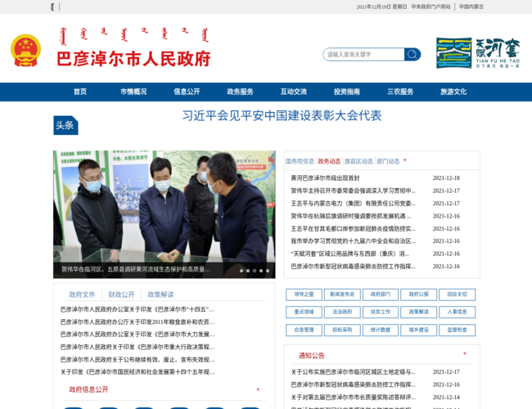This screenshot has height=409, width=532.
Task: Click the magnifier search button
Action: 413,54
